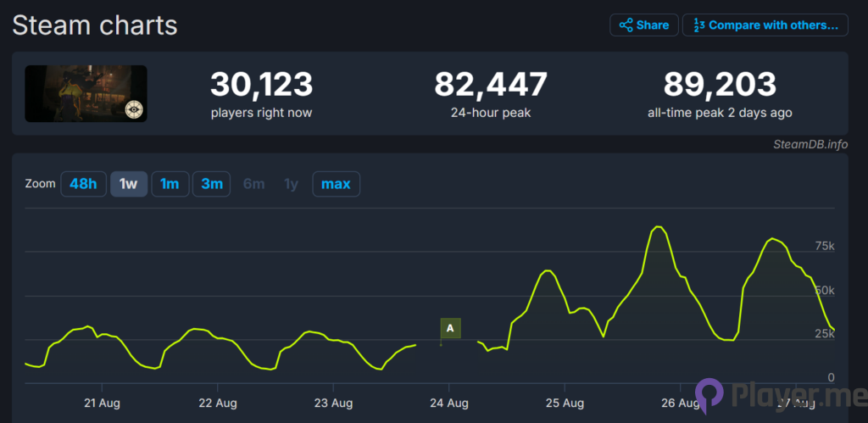This screenshot has width=868, height=423.
Task: Click the 23 Aug axis label
Action: coord(333,403)
